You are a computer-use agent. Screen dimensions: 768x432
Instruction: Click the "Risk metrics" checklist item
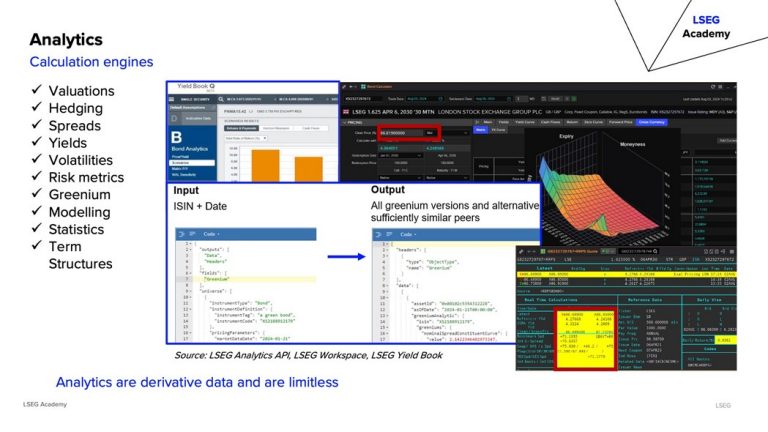(x=86, y=177)
